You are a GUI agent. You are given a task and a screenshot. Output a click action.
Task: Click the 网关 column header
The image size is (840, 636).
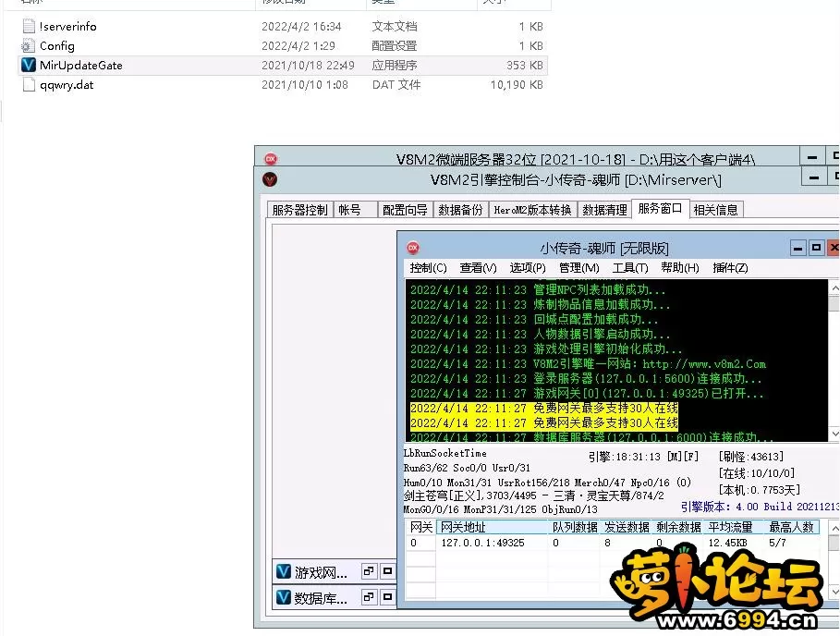420,527
